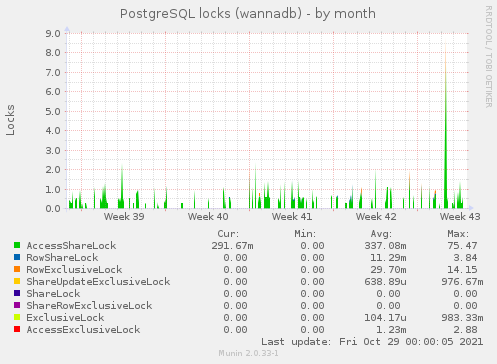Click the RowShareLock legend label
The image size is (497, 364).
point(62,258)
